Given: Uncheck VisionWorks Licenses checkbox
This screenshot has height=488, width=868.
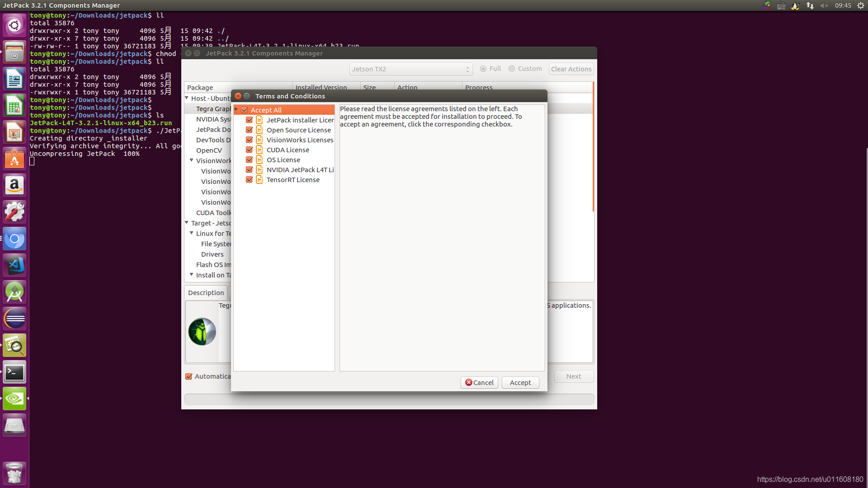Looking at the screenshot, I should click(x=249, y=140).
